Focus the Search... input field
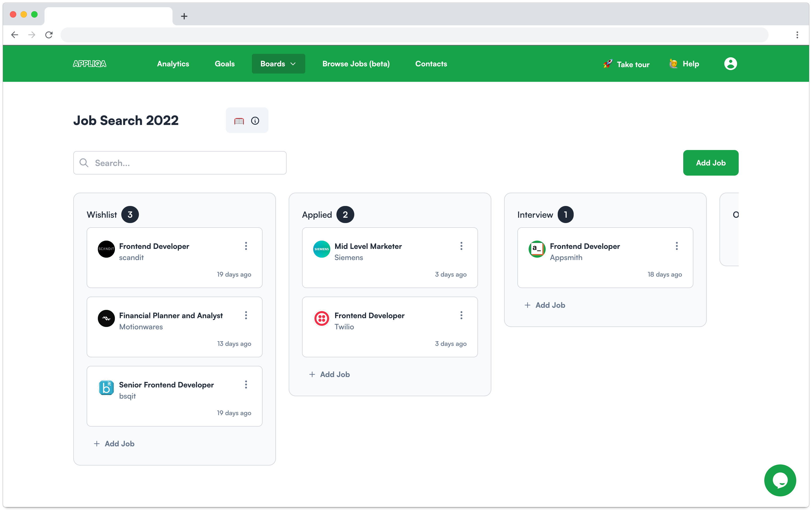812x510 pixels. click(180, 163)
